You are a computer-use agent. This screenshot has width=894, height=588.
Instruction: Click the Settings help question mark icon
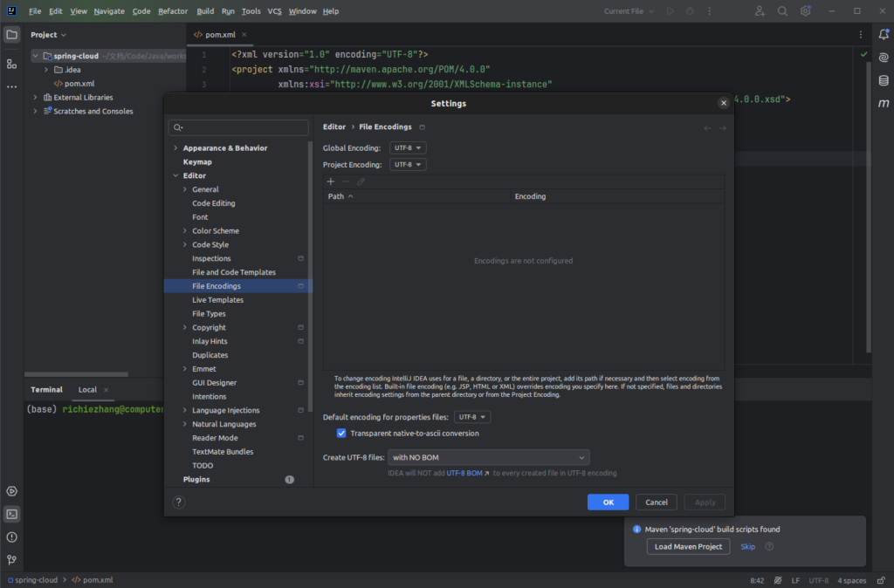coord(179,502)
